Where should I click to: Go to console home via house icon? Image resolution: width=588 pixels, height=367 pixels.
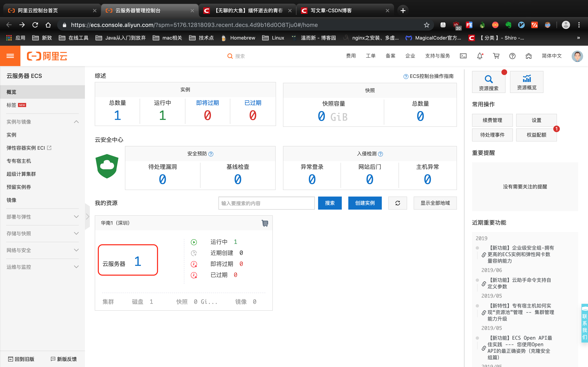(x=528, y=56)
